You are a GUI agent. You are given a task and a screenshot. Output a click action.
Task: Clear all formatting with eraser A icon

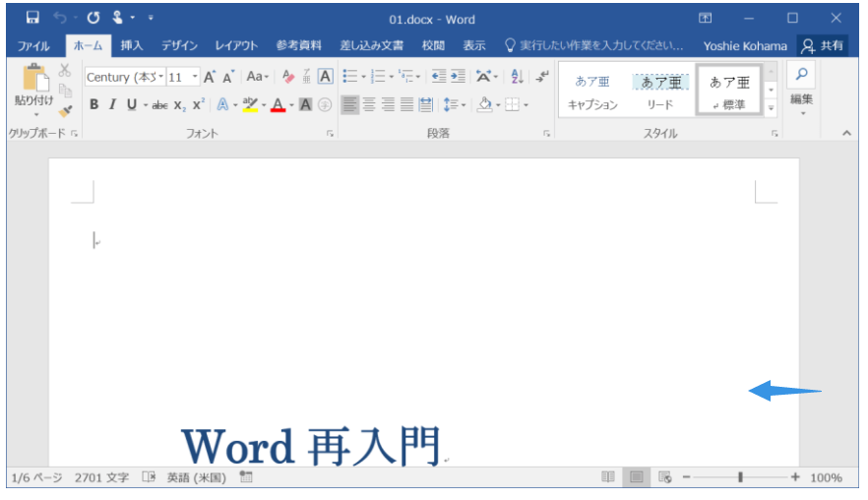(287, 77)
